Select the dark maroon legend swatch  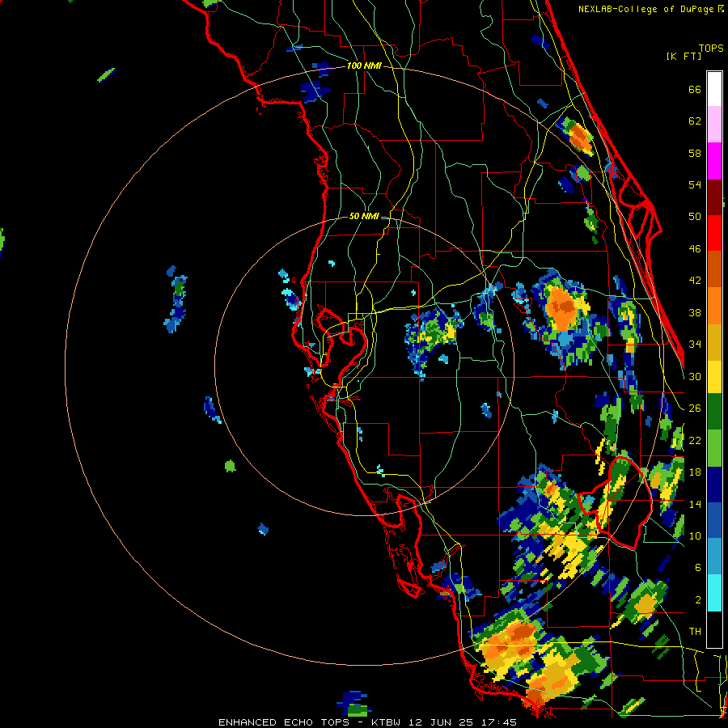714,197
